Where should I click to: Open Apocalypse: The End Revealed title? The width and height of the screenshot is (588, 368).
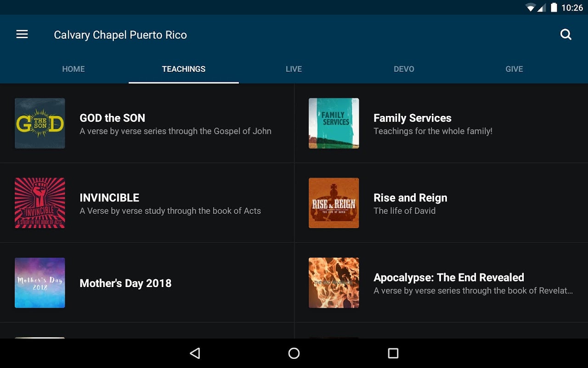pos(449,277)
